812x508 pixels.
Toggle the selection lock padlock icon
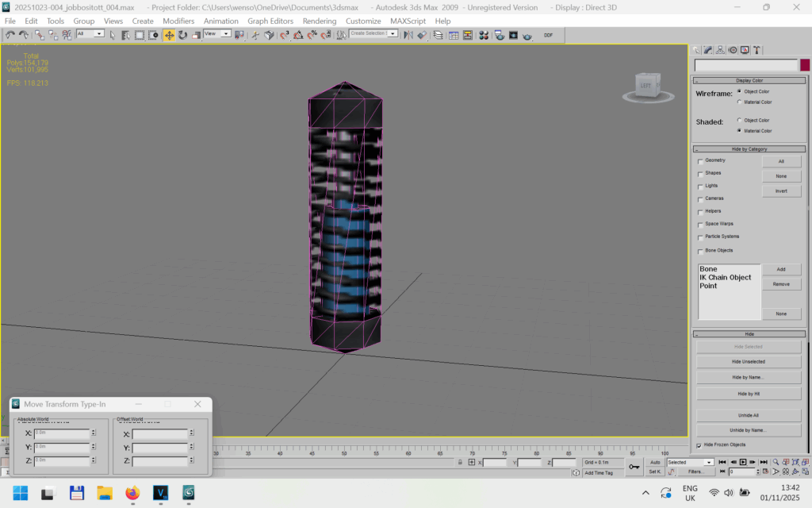pyautogui.click(x=460, y=462)
